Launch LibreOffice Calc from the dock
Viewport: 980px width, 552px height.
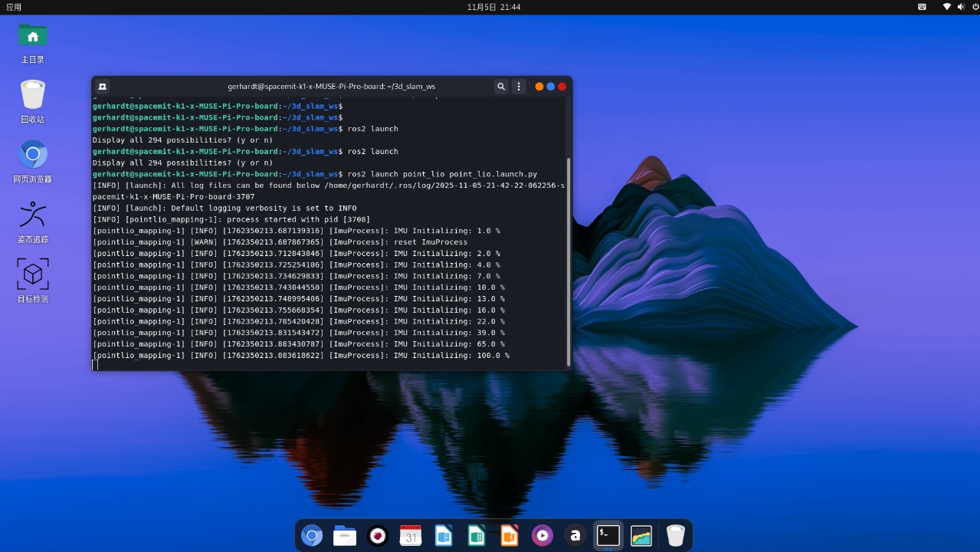point(477,535)
